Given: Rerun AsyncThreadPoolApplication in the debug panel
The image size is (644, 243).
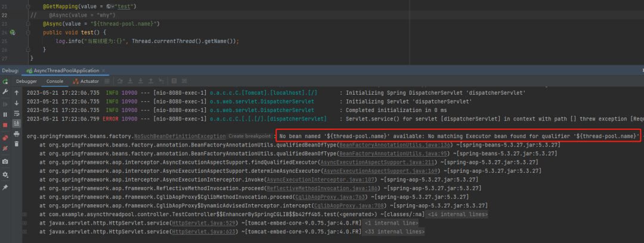Looking at the screenshot, I should pyautogui.click(x=5, y=82).
